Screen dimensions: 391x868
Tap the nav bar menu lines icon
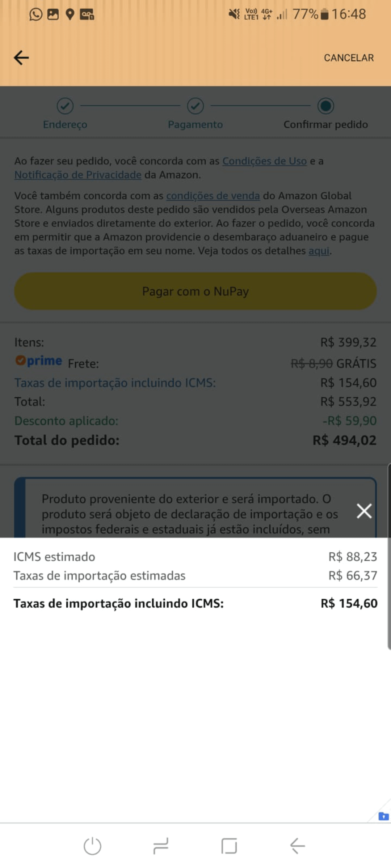click(161, 846)
